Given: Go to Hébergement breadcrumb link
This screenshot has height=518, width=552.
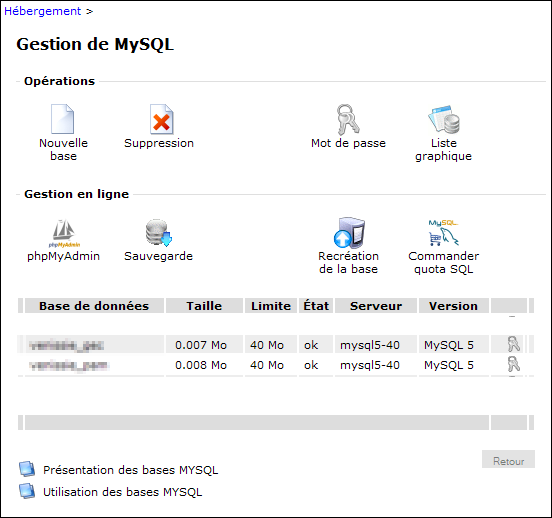Looking at the screenshot, I should [x=43, y=11].
